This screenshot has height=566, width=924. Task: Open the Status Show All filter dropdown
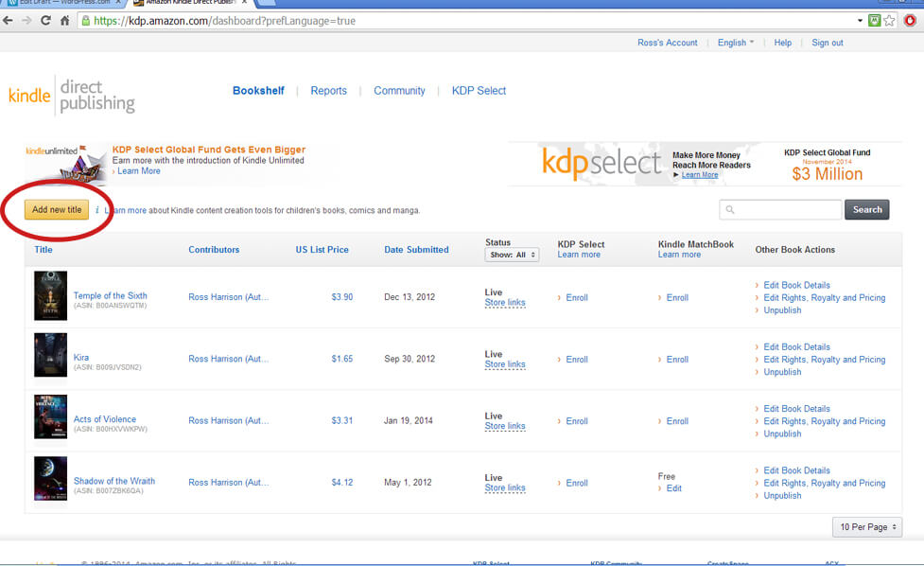pyautogui.click(x=512, y=255)
